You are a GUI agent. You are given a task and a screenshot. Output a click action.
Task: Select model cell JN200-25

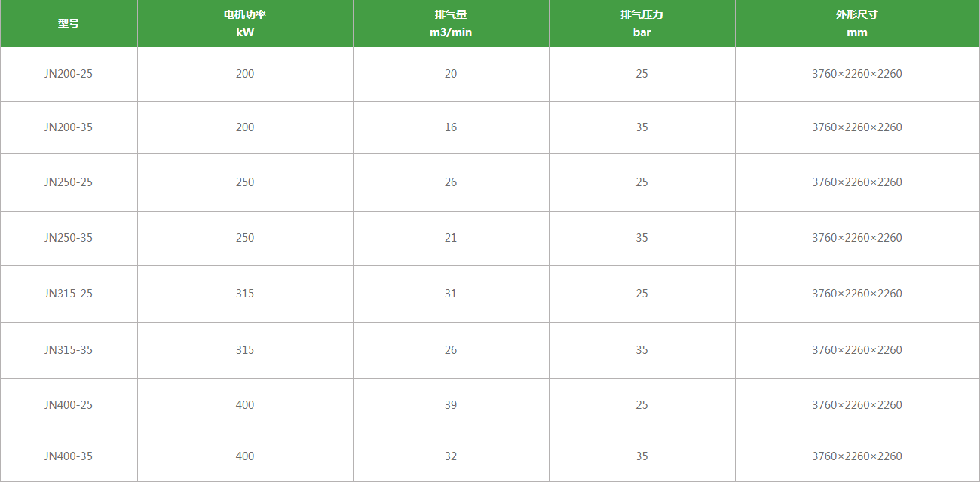(x=69, y=74)
